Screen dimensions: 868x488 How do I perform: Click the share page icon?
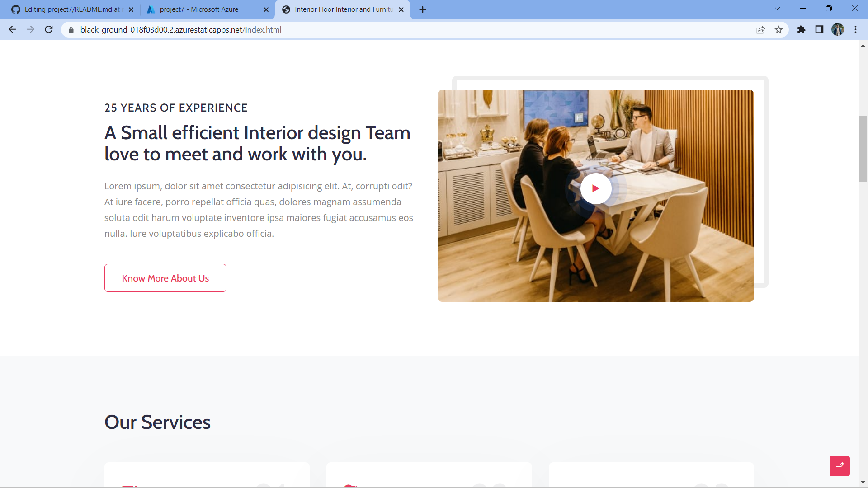click(760, 30)
